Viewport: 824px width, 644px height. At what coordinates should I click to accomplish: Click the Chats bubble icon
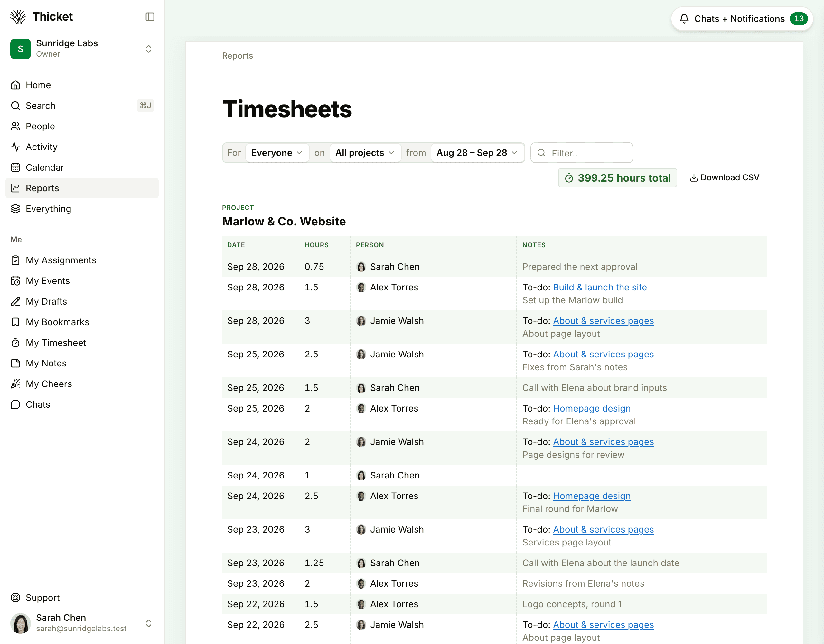click(15, 404)
